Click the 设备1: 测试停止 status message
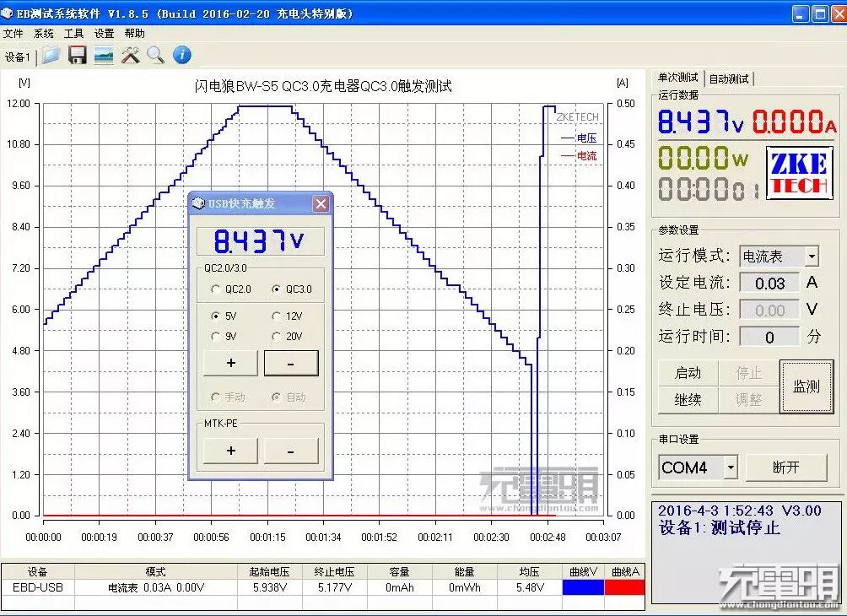The width and height of the screenshot is (847, 616). pyautogui.click(x=720, y=528)
